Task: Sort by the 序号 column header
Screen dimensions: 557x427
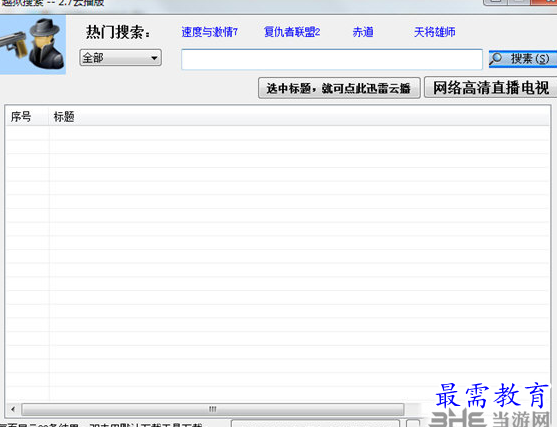Action: [27, 117]
